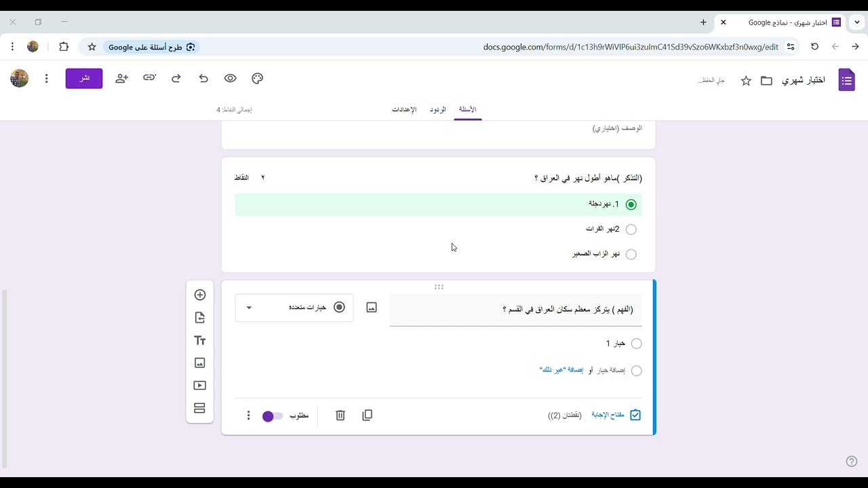View site information icon in address bar
The width and height of the screenshot is (868, 488).
click(x=791, y=47)
